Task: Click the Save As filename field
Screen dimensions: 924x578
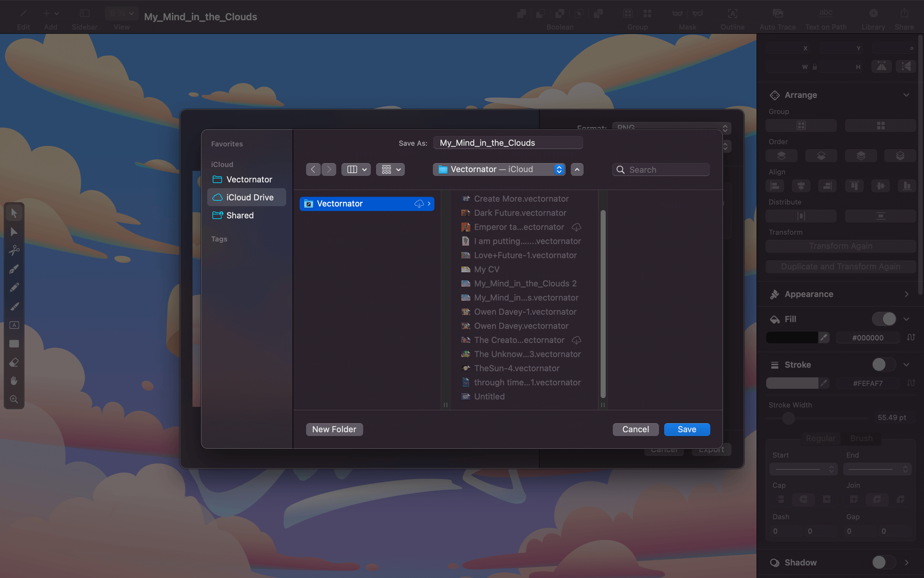Action: click(x=508, y=143)
